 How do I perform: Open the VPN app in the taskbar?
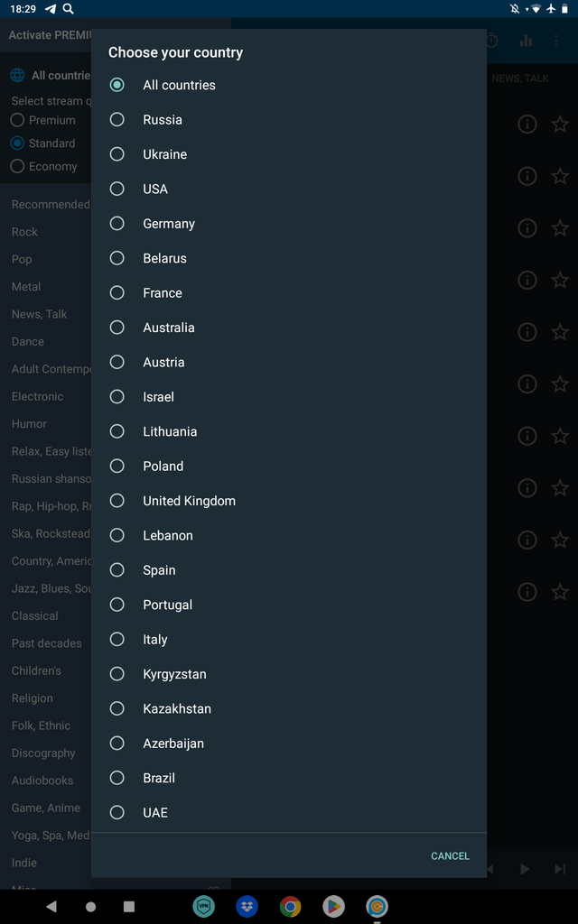tap(204, 906)
